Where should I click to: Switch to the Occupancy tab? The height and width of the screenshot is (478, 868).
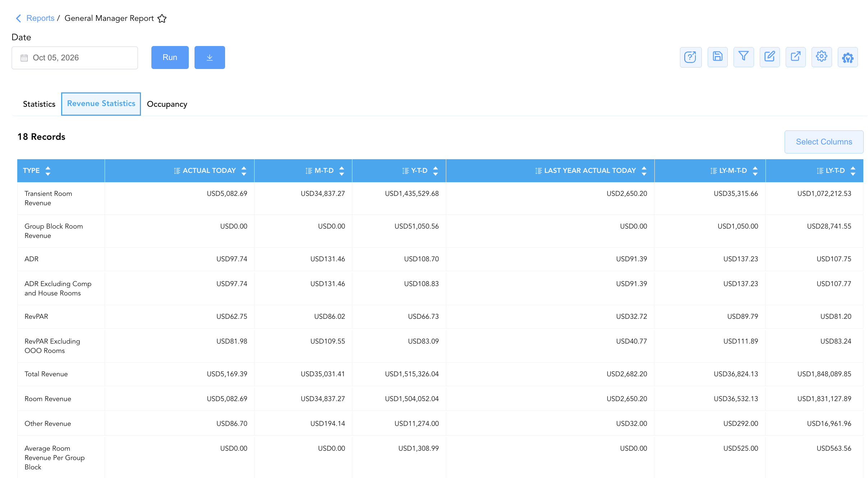(x=167, y=104)
